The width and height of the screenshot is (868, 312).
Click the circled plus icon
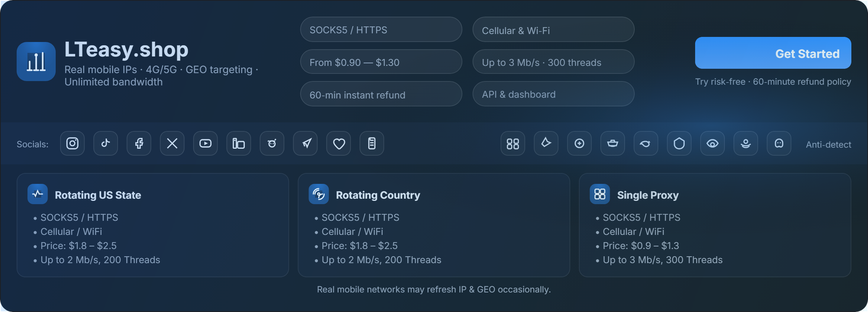pyautogui.click(x=579, y=143)
